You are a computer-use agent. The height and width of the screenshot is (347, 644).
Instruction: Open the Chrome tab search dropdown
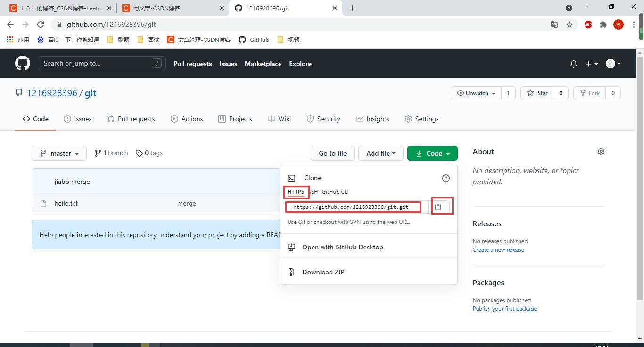coord(569,8)
